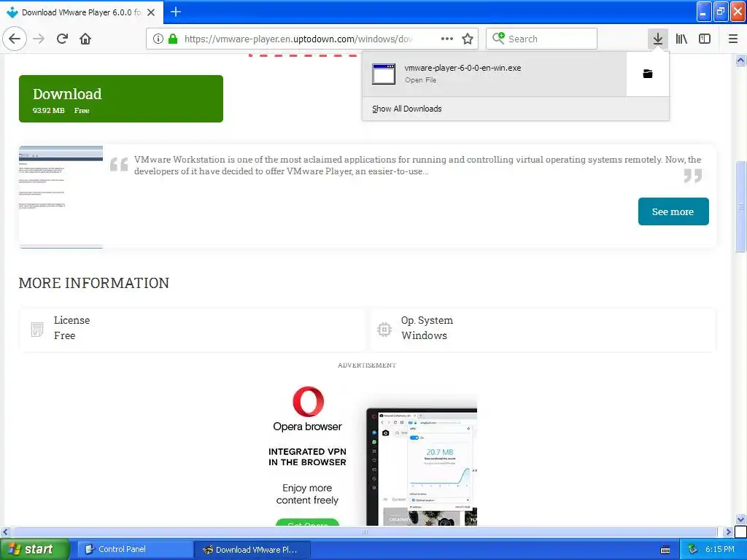Click the See more button
The image size is (747, 560).
coord(673,211)
